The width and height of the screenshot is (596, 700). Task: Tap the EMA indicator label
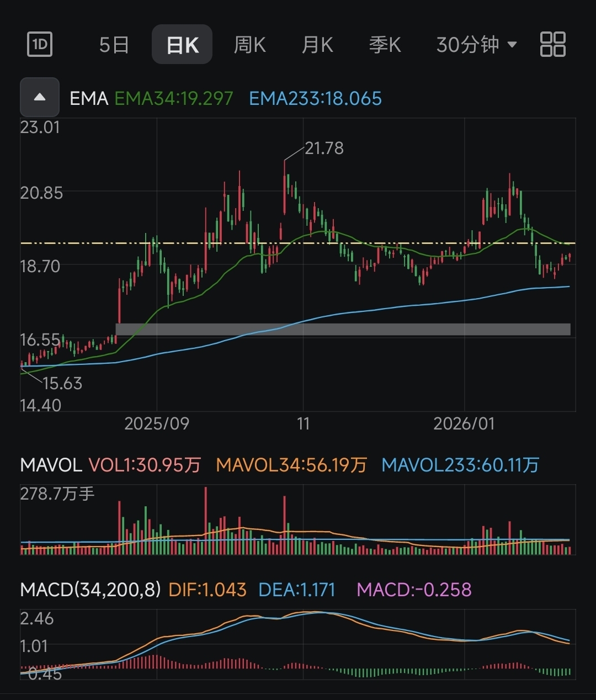(89, 99)
